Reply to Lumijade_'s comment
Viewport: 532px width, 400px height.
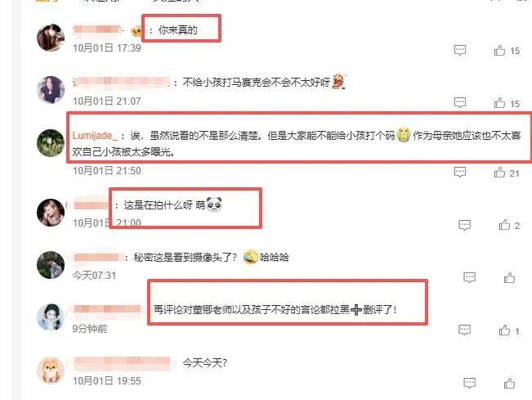click(460, 172)
